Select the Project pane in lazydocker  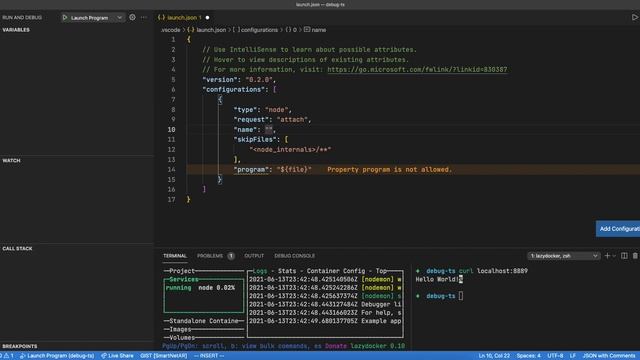point(182,271)
